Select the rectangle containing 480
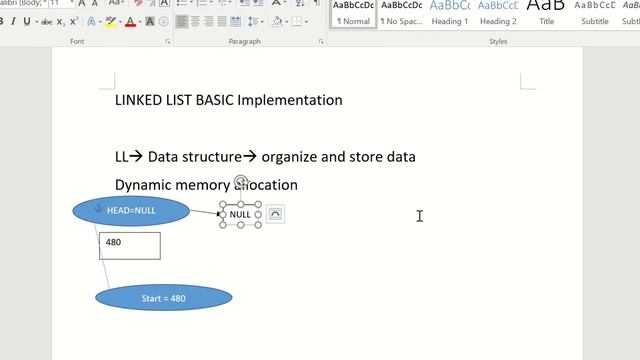The image size is (640, 360). 130,246
